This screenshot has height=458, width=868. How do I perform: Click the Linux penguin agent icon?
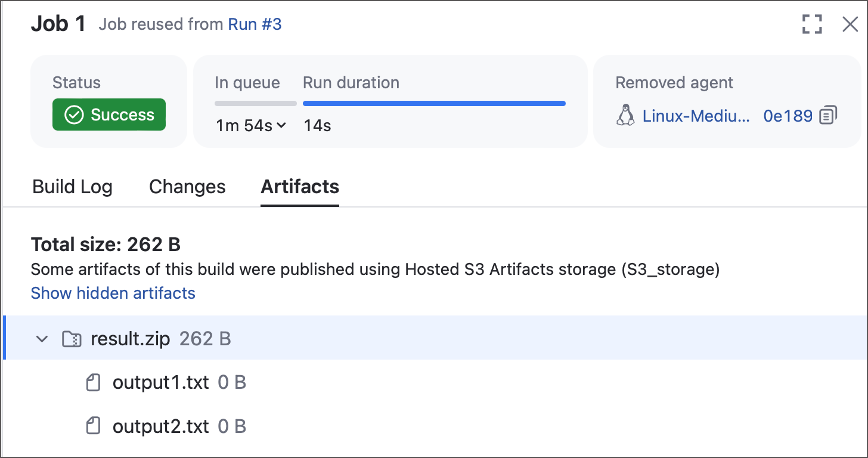pos(625,115)
